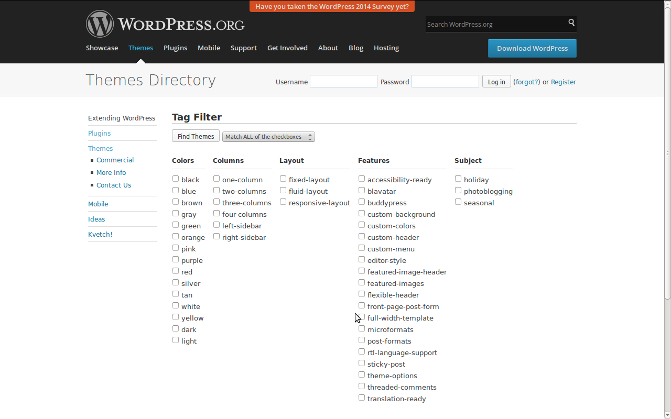Check the full-width-template checkbox
Viewport: 671px width, 419px height.
coord(362,317)
